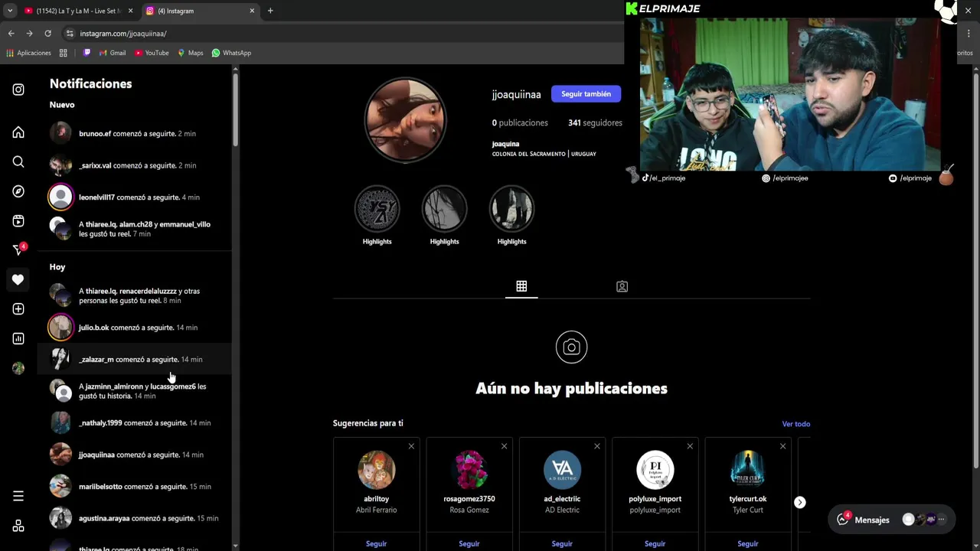Screen dimensions: 980x551
Task: Open _sarixx.val follow notification
Action: pyautogui.click(x=134, y=165)
